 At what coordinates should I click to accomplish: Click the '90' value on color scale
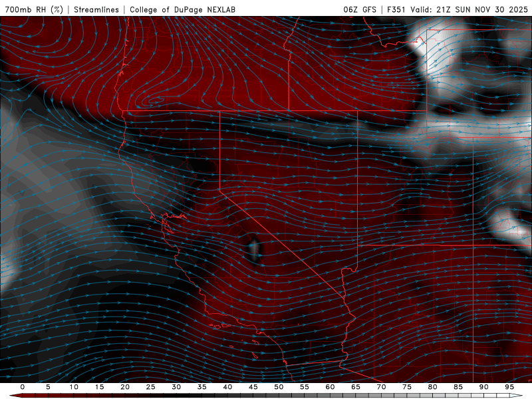click(483, 387)
